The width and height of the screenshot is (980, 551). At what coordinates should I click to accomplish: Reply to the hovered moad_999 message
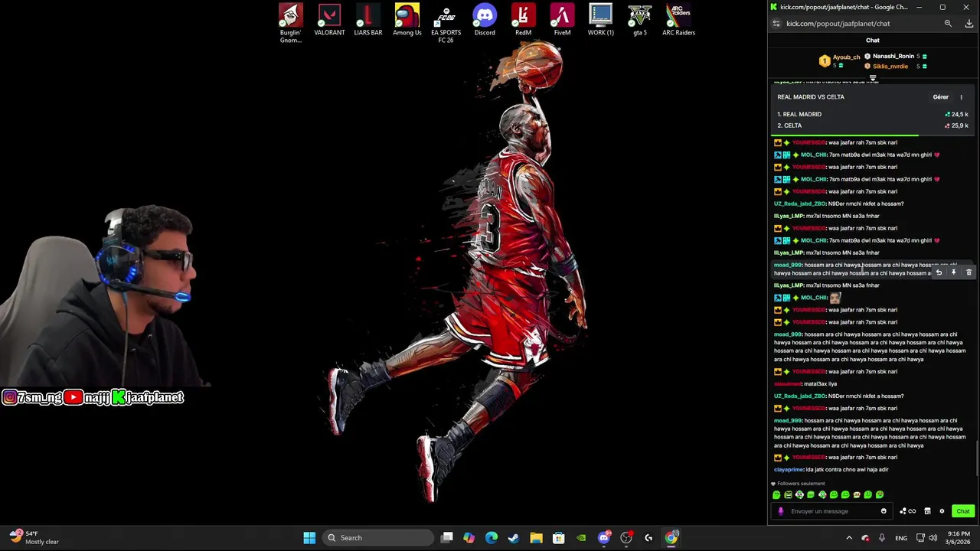[x=939, y=272]
